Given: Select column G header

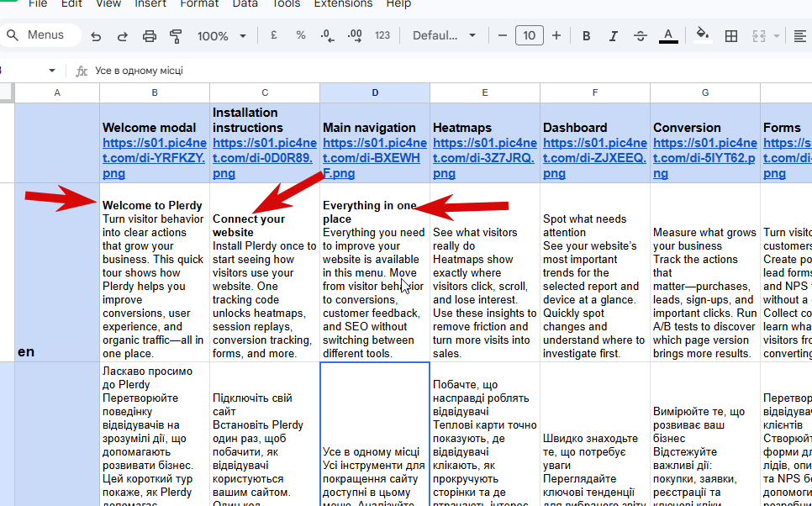Looking at the screenshot, I should [705, 92].
